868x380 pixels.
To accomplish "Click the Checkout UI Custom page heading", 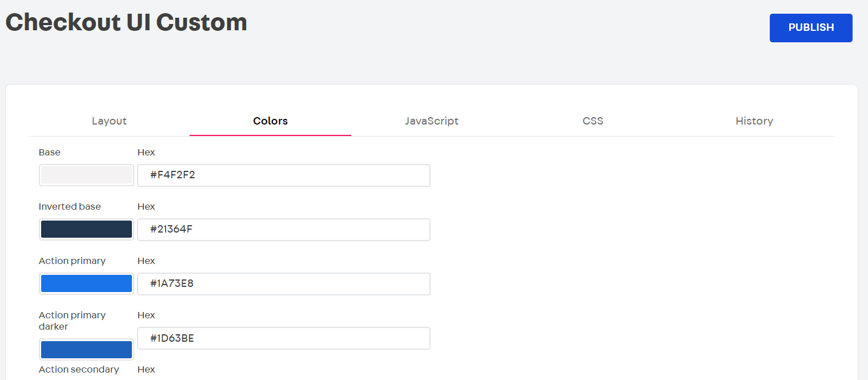I will pos(126,22).
